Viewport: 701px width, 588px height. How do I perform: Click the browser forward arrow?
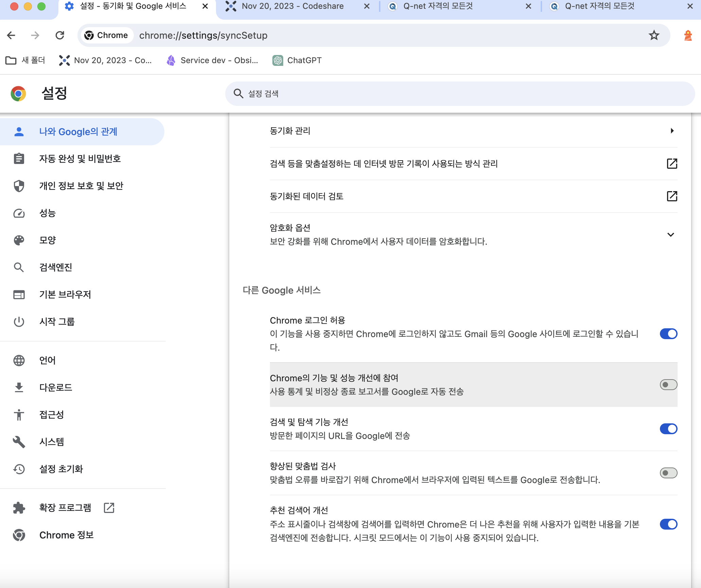click(35, 35)
